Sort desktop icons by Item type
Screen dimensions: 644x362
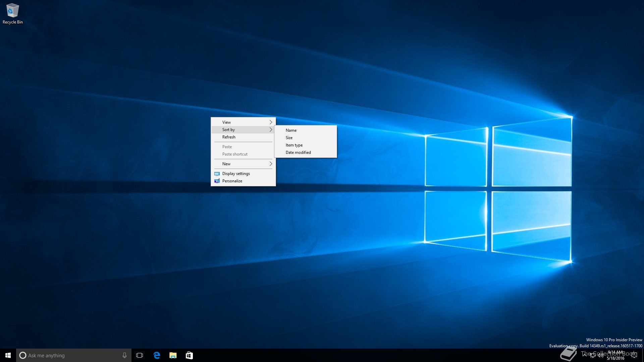(x=306, y=145)
